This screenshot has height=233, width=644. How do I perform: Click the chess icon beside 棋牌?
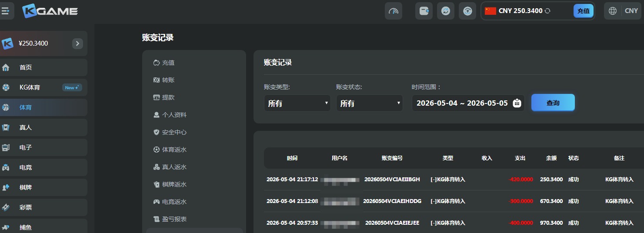(6, 187)
